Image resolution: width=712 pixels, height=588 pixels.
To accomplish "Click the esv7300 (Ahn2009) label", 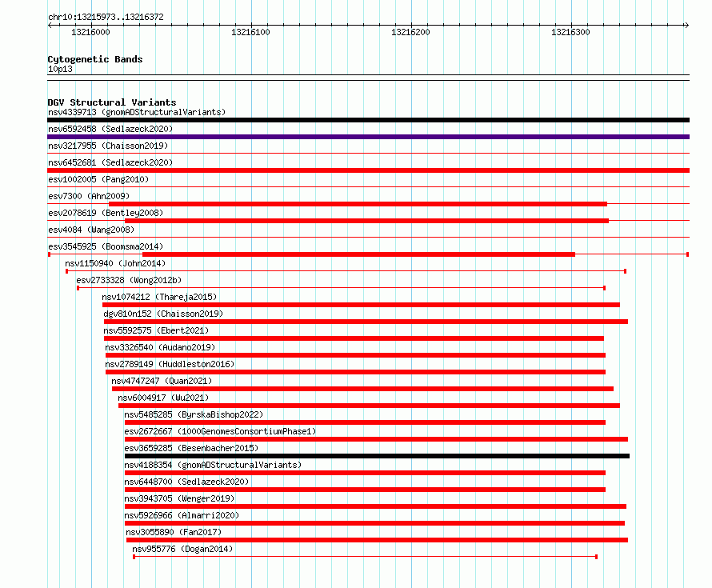I will [89, 196].
